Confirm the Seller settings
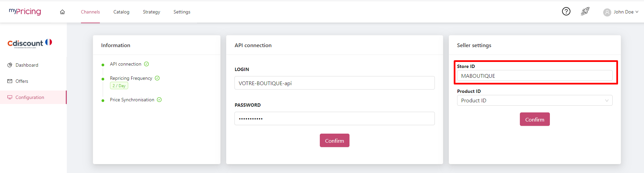This screenshot has height=173, width=644. click(535, 119)
